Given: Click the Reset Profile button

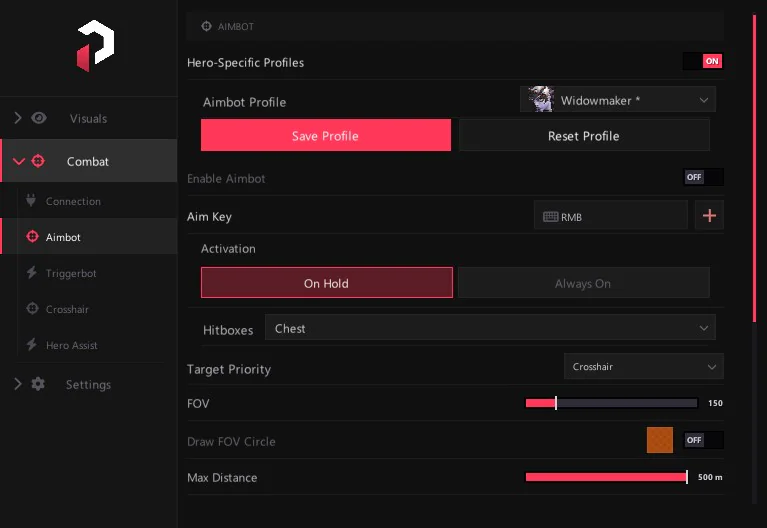Looking at the screenshot, I should [584, 135].
